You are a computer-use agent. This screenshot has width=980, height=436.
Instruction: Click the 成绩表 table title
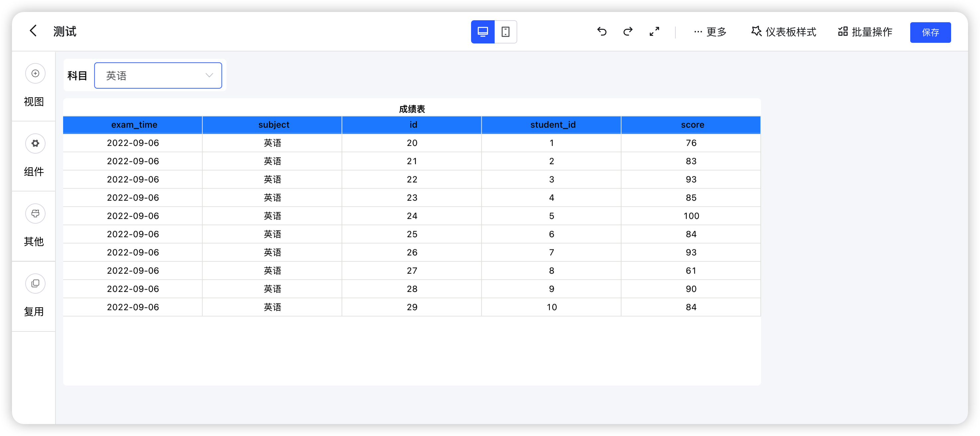412,109
